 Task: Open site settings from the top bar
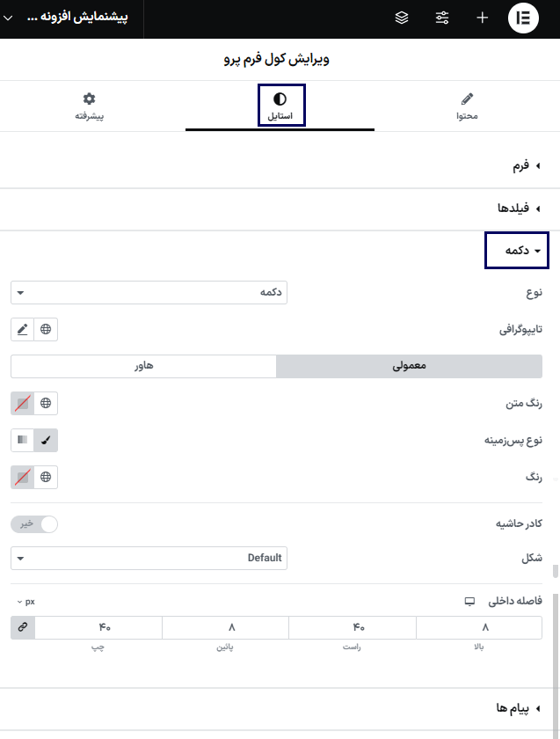(442, 18)
